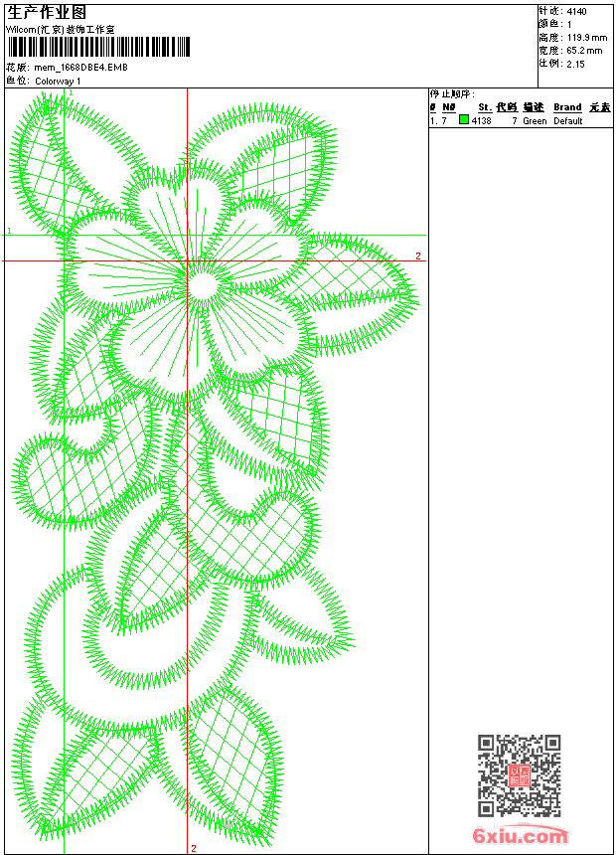Click the QR code image

(x=519, y=775)
